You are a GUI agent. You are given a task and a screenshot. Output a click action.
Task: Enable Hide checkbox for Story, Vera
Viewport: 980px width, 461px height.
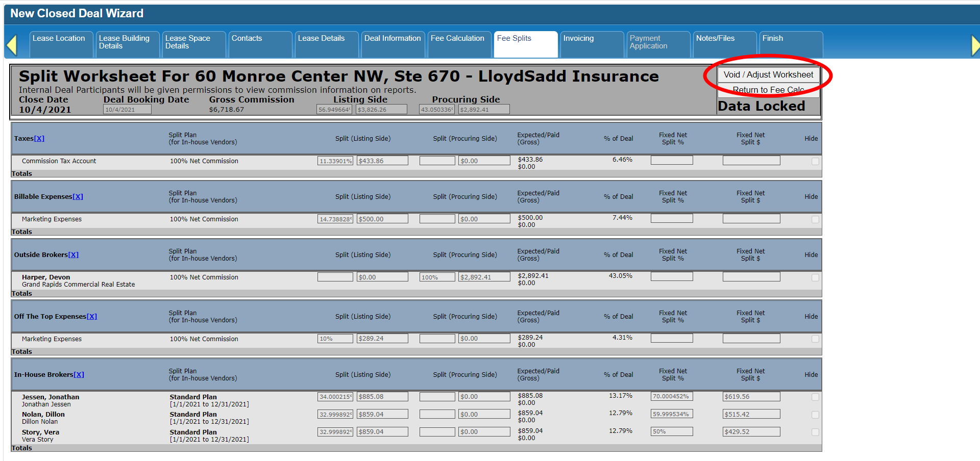click(x=815, y=432)
